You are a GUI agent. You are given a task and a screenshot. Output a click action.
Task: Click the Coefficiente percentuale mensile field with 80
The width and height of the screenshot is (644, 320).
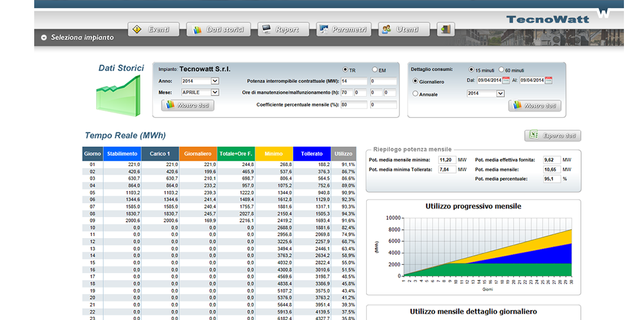353,105
